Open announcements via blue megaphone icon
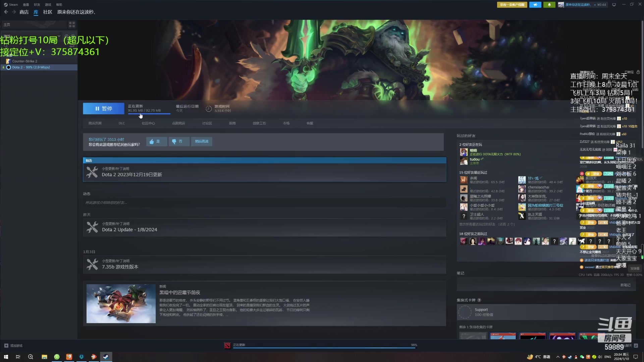The image size is (644, 362). [535, 5]
